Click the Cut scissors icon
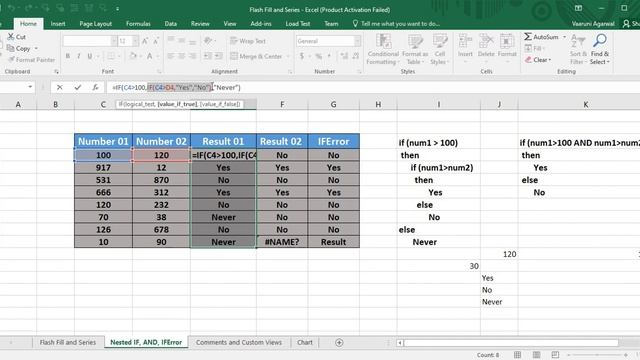The width and height of the screenshot is (640, 360). point(11,37)
